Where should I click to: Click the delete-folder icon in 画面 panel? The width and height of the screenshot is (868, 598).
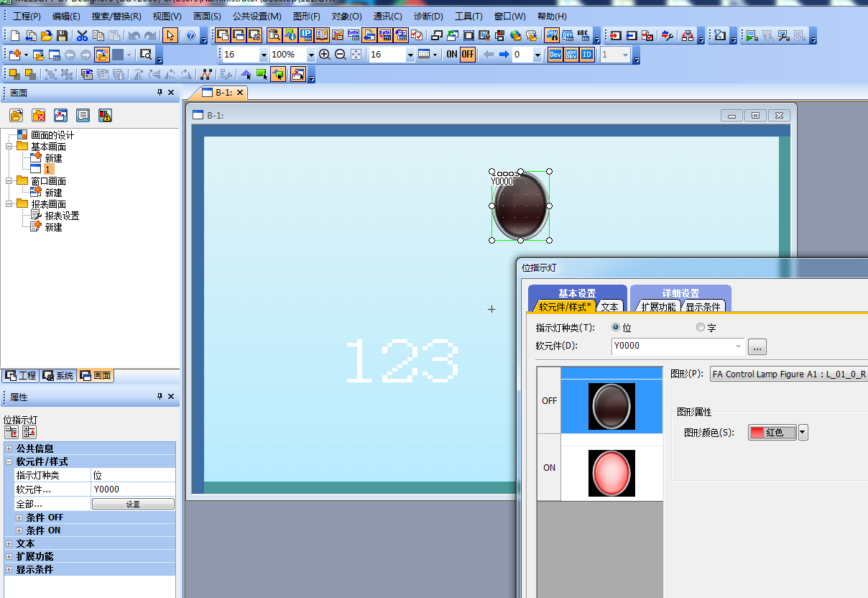click(x=39, y=115)
